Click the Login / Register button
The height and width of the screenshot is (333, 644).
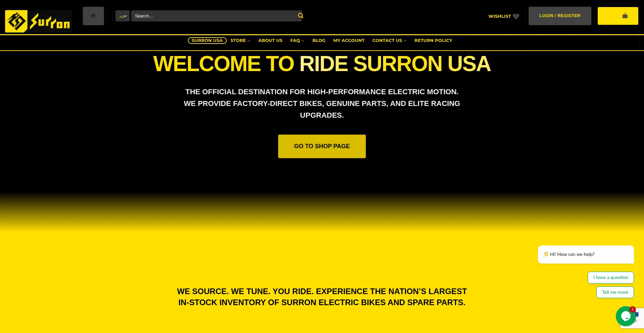pyautogui.click(x=560, y=16)
